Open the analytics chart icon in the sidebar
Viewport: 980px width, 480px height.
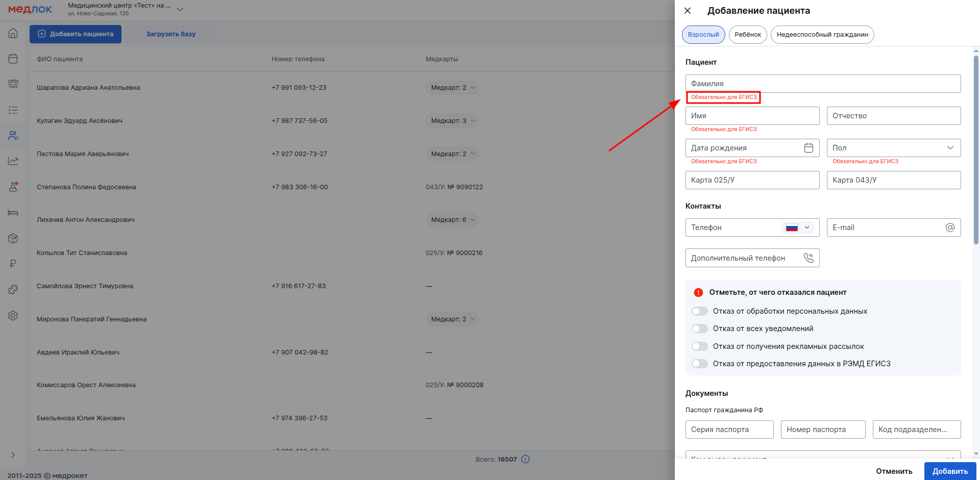point(13,161)
